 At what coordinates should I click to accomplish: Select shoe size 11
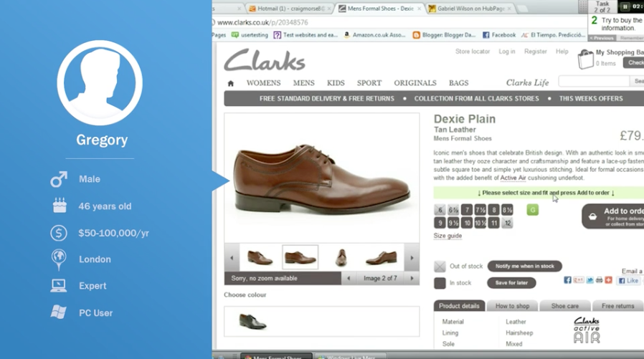(494, 223)
